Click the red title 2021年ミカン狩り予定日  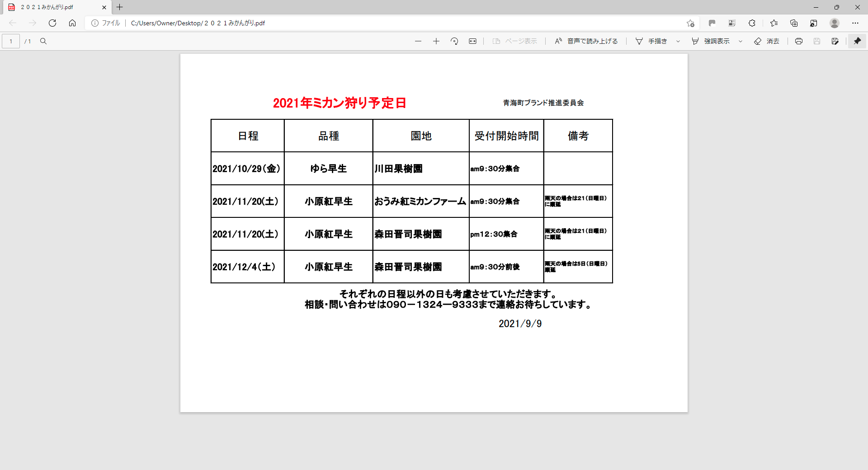340,103
